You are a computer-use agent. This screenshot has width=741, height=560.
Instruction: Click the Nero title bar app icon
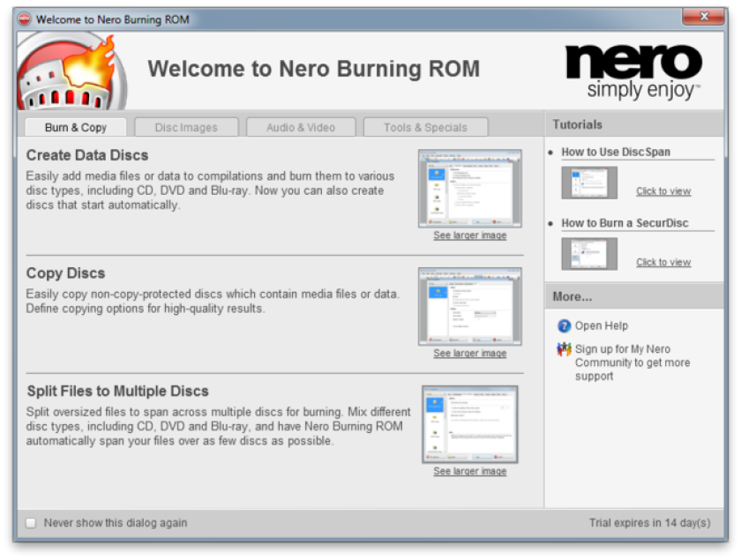[24, 19]
